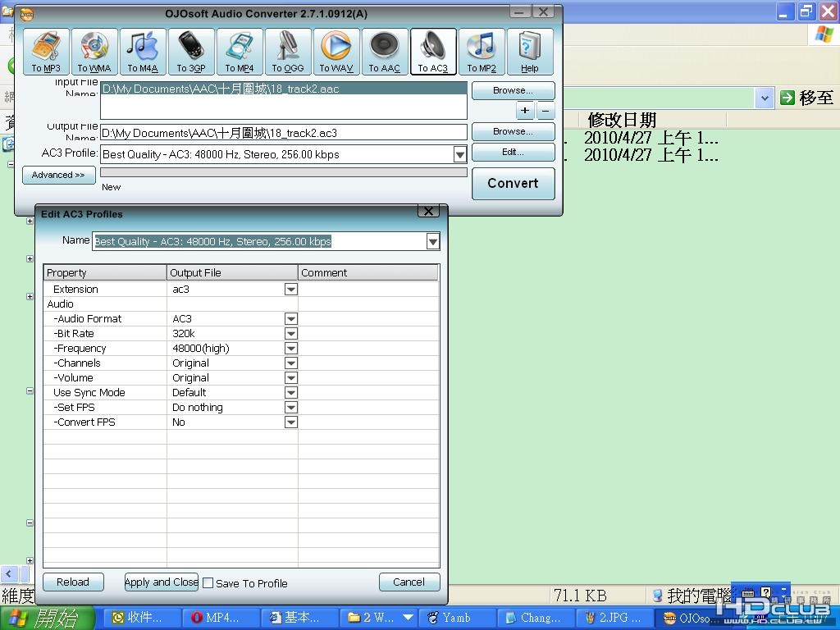
Task: Choose the To 3GP format icon
Action: pos(191,52)
